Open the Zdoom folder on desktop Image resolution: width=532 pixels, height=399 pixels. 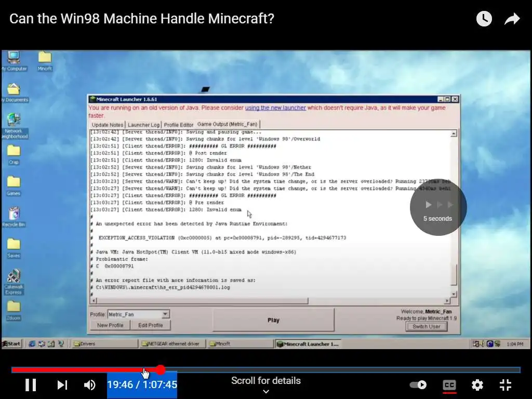point(14,311)
